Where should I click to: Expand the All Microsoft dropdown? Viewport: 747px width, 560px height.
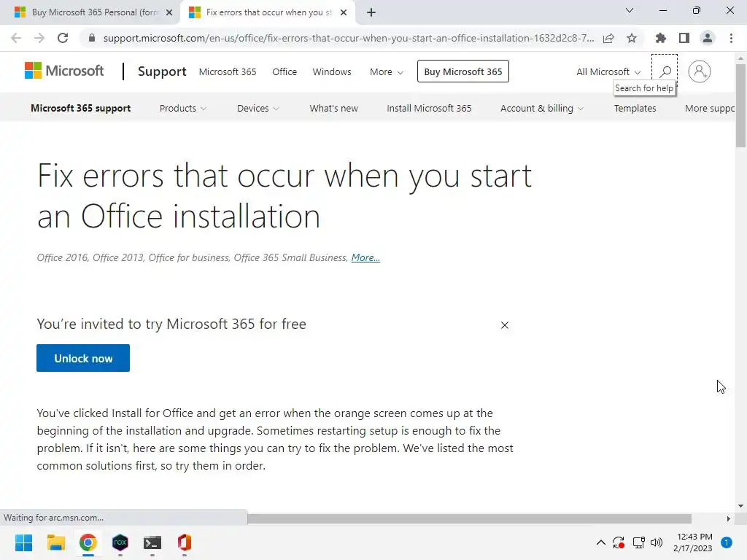pos(608,72)
